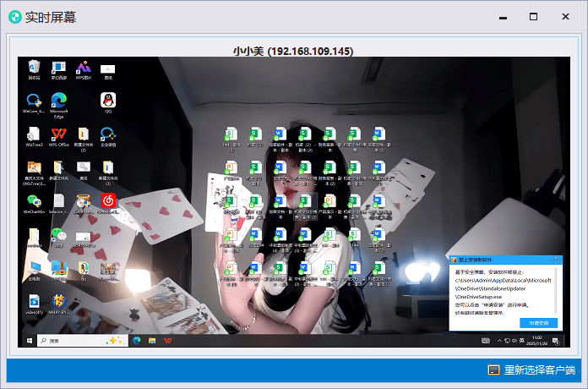This screenshot has height=389, width=588.
Task: Click the taskbar clock showing 11:02
Action: (538, 340)
